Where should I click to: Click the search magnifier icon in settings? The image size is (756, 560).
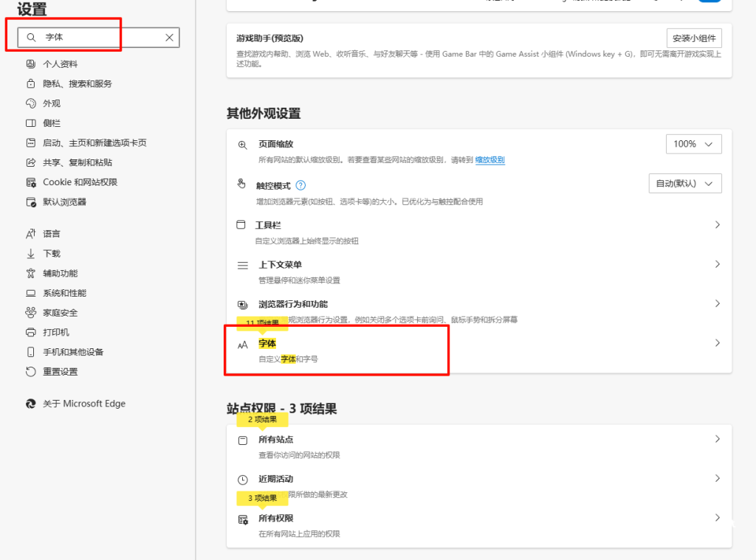pyautogui.click(x=31, y=37)
